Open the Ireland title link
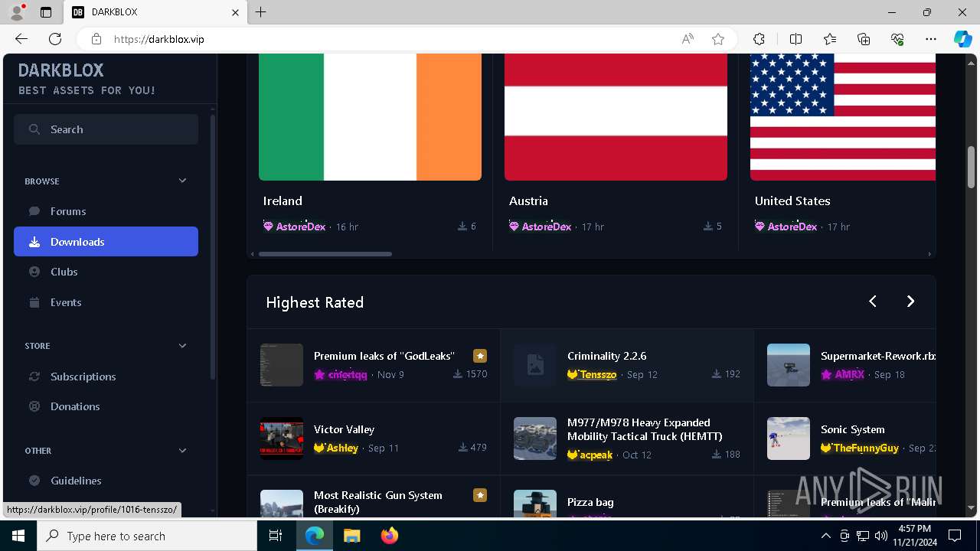Screen dimensions: 980x551 (283, 201)
